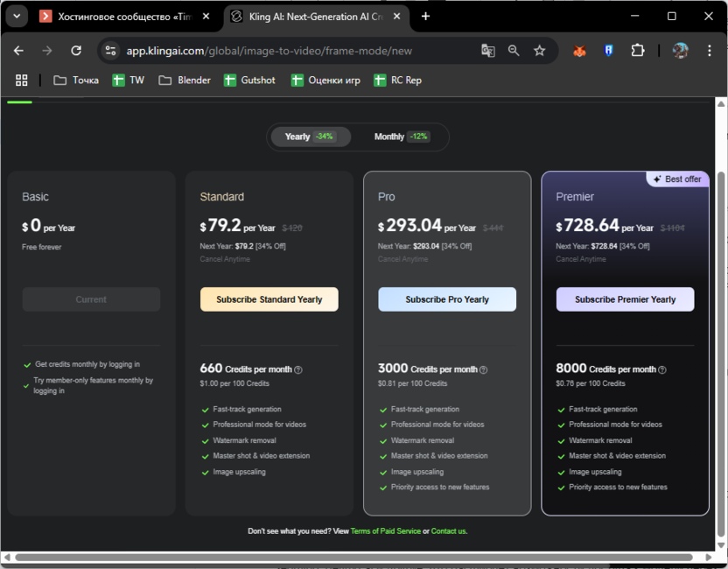
Task: Click Subscribe Premier Yearly button
Action: coord(625,299)
